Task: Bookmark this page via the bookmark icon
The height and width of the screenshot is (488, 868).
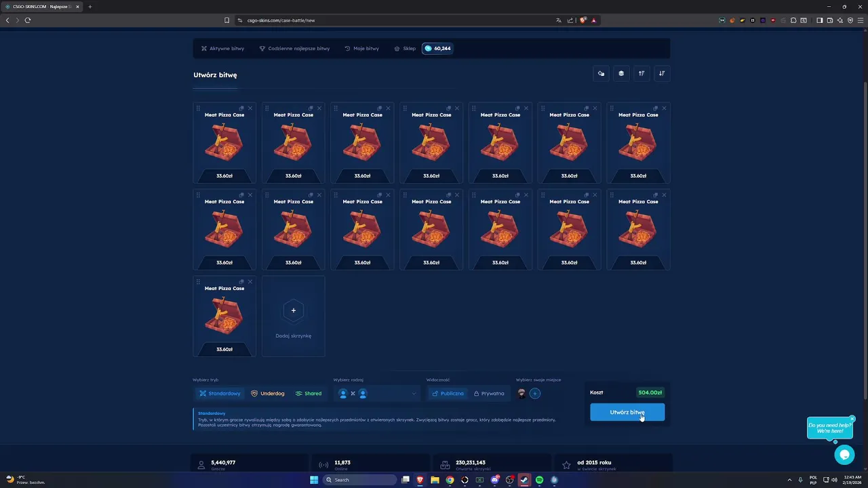Action: (x=226, y=20)
